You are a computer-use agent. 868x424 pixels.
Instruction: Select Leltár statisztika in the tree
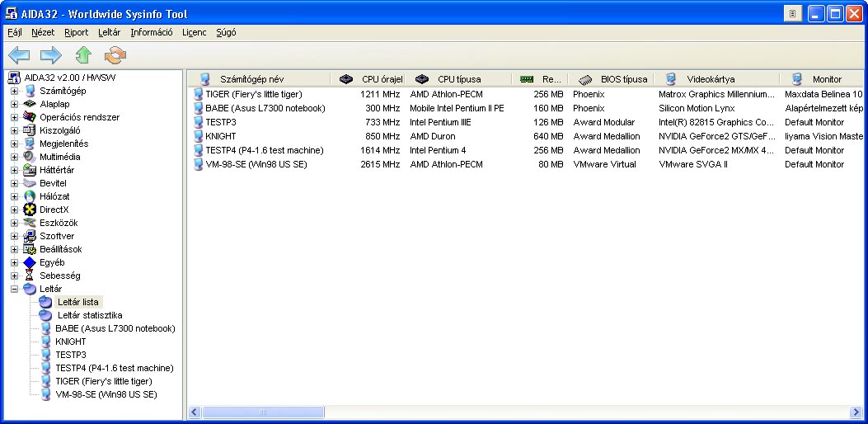tap(90, 315)
